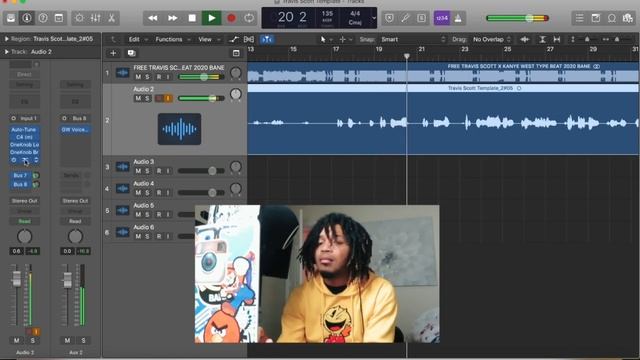Toggle the purple Count-in 1234 button
The width and height of the screenshot is (640, 360).
442,18
